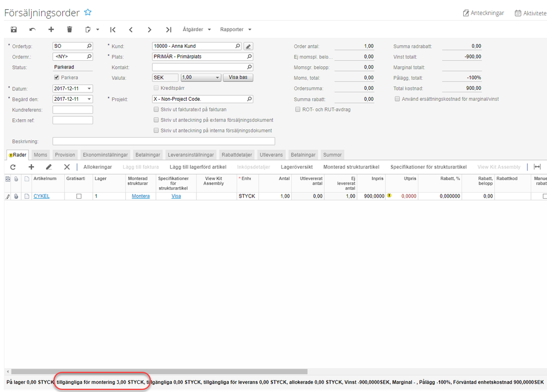The width and height of the screenshot is (547, 392).
Task: Delete the row with grid X icon
Action: (67, 167)
